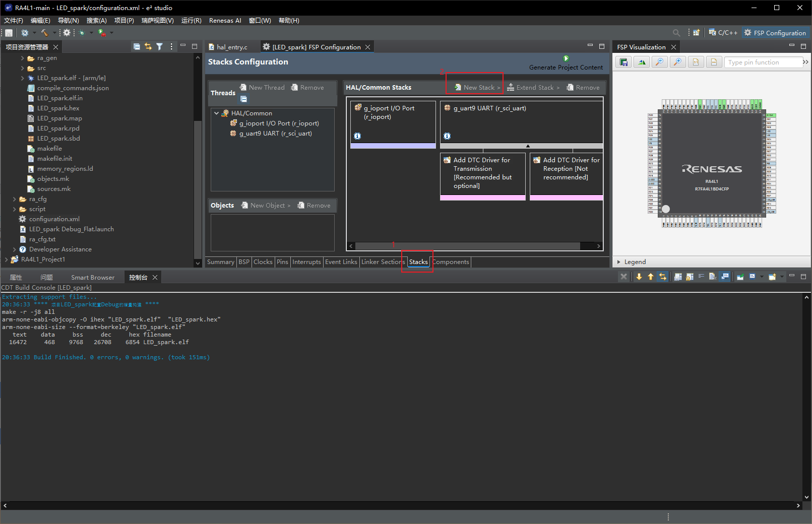The height and width of the screenshot is (524, 812).
Task: Expand the ra_cfg folder
Action: (15, 199)
